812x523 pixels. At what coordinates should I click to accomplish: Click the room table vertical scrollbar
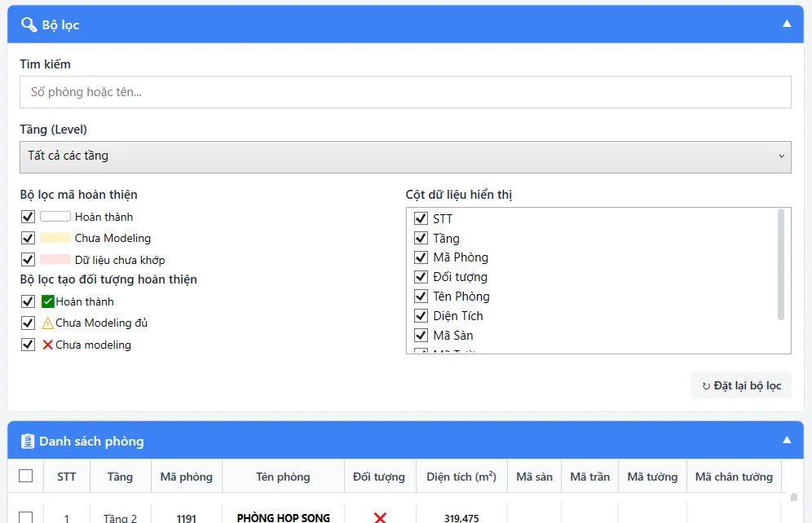tap(793, 498)
